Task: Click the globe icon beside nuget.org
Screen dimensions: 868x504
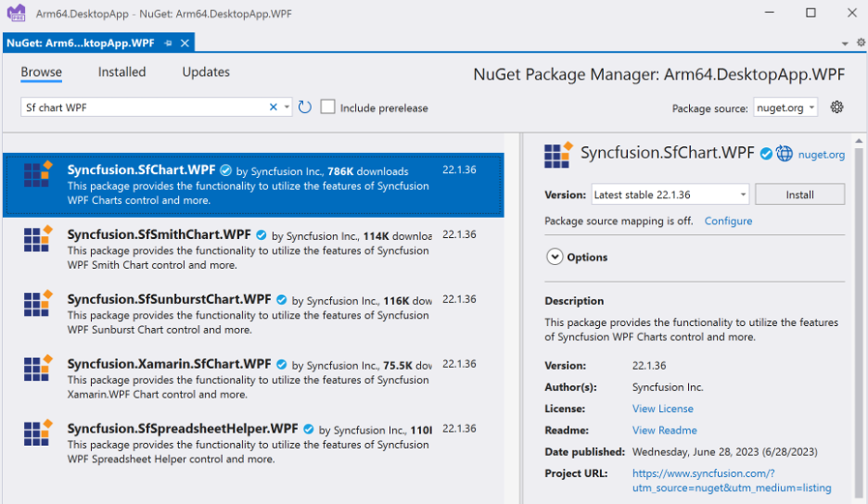Action: point(785,154)
